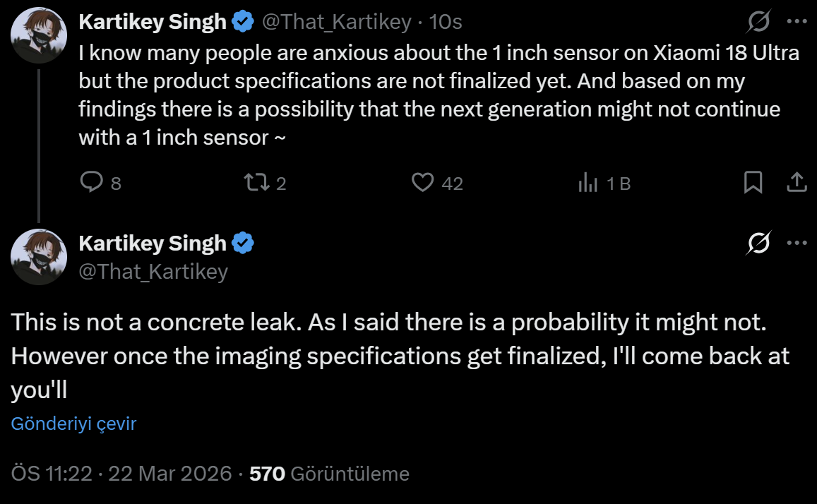This screenshot has height=504, width=817.
Task: Repost the tweet with 2 reposts
Action: pos(253,183)
